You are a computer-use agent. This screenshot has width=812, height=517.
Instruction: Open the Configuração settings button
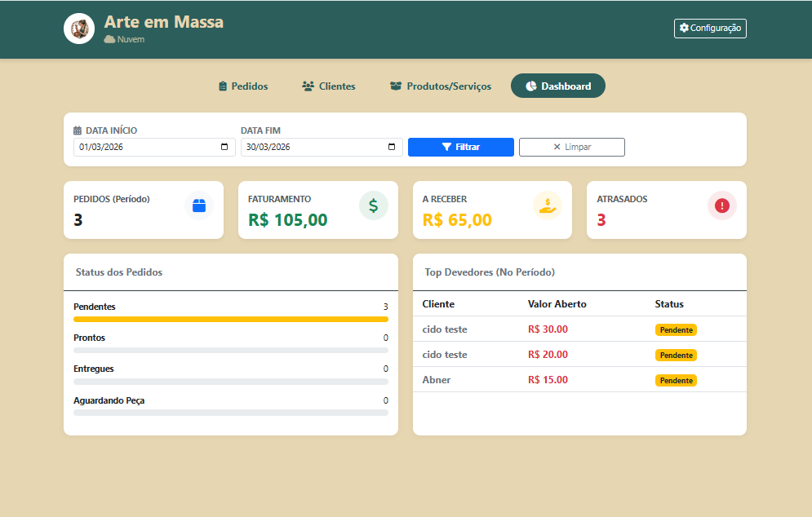tap(710, 29)
